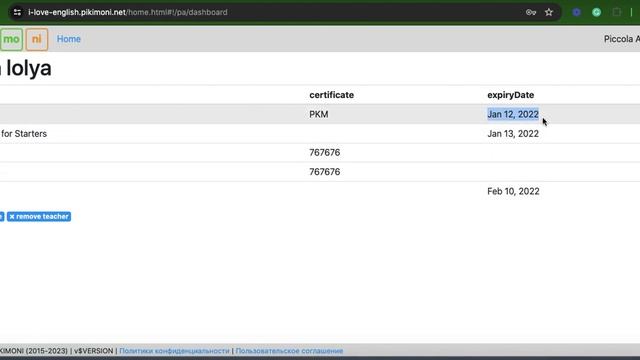Select the 'for Starters' row text
This screenshot has height=360, width=640.
[x=24, y=133]
